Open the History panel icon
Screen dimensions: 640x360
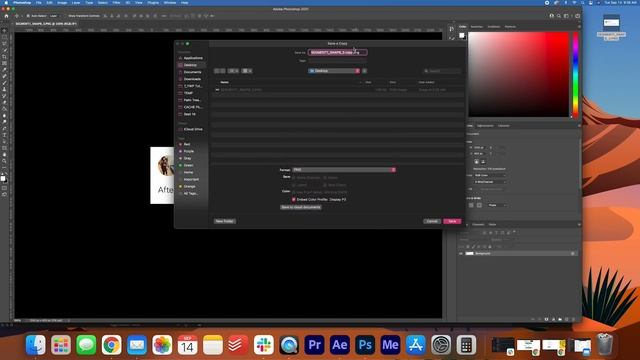(x=451, y=29)
